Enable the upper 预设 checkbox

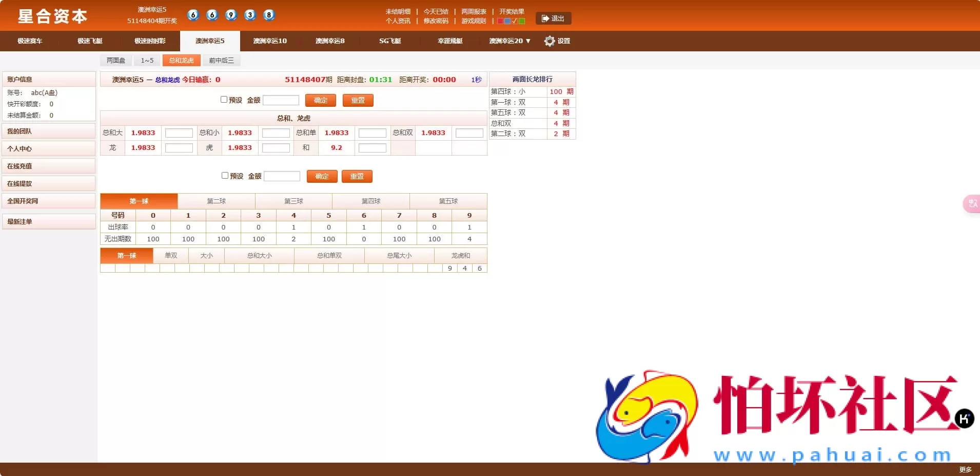[224, 100]
